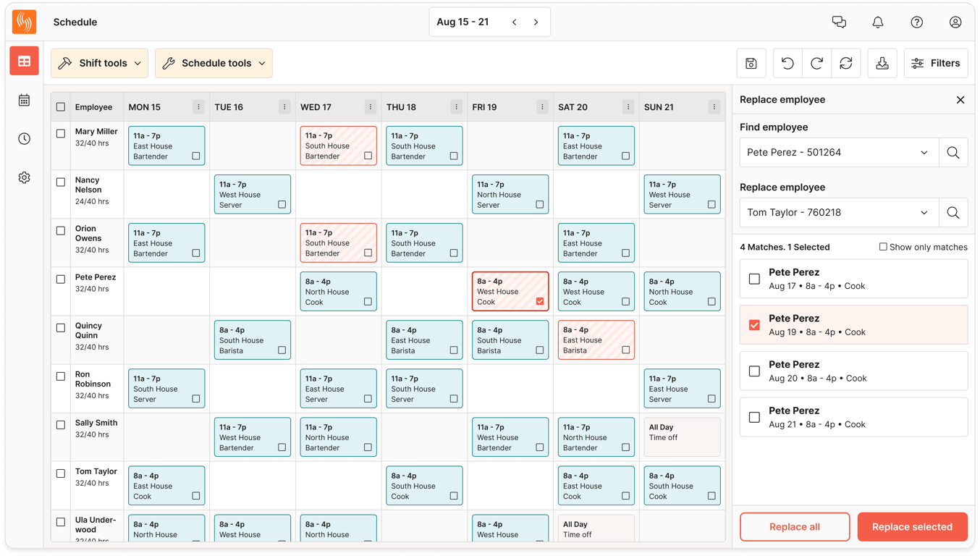This screenshot has height=556, width=980.
Task: Open THU 18 column options menu
Action: (456, 107)
